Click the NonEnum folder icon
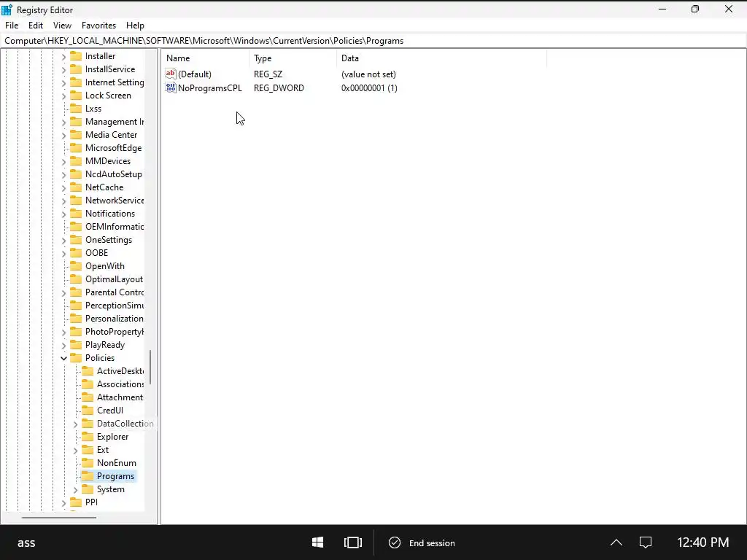This screenshot has width=747, height=560. [x=88, y=463]
